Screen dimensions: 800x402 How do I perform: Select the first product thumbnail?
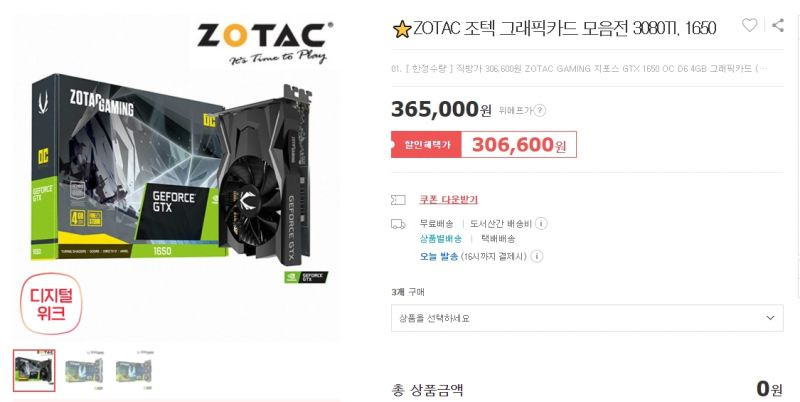34,370
